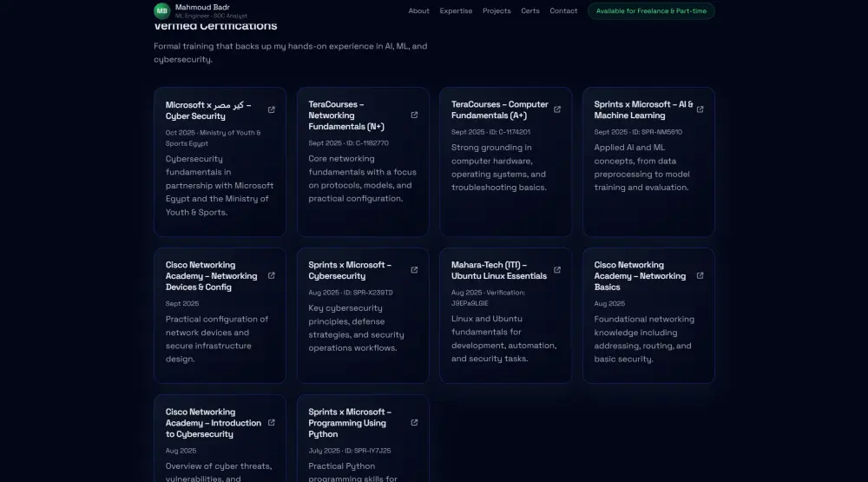Click 'Aug 2025' date on Networking Basics card
Viewport: 868px width, 482px height.
[x=609, y=304]
